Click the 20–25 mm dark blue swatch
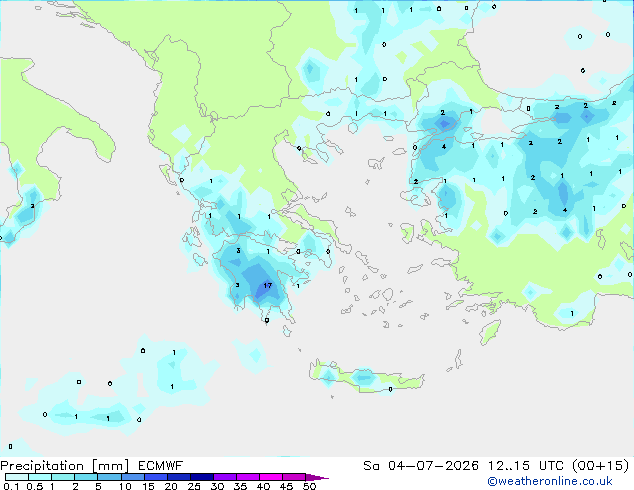Viewport: 634px width, 490px height. [179, 477]
